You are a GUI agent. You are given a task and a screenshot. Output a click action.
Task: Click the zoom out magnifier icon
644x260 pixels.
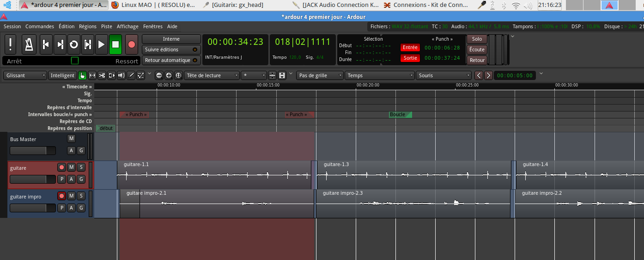[159, 75]
